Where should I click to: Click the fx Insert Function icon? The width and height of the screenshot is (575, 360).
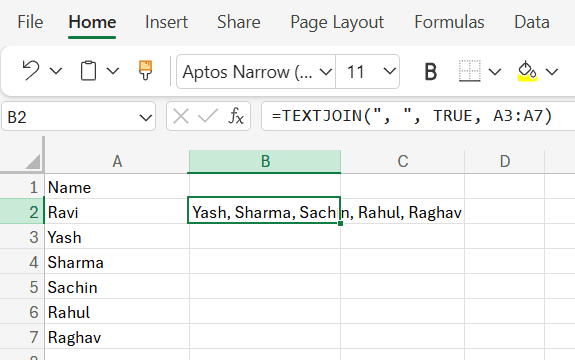coord(236,117)
